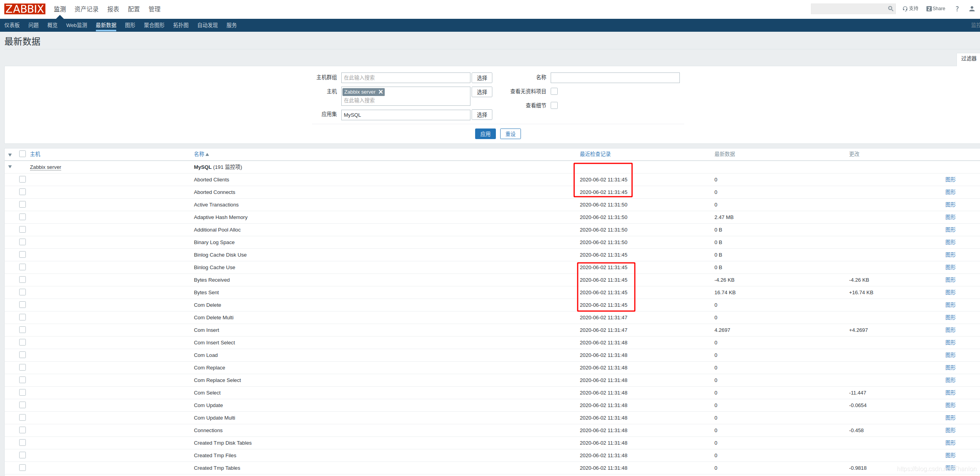Toggle the 过滤器 filter tab
Viewport: 980px width, 476px height.
click(x=969, y=58)
